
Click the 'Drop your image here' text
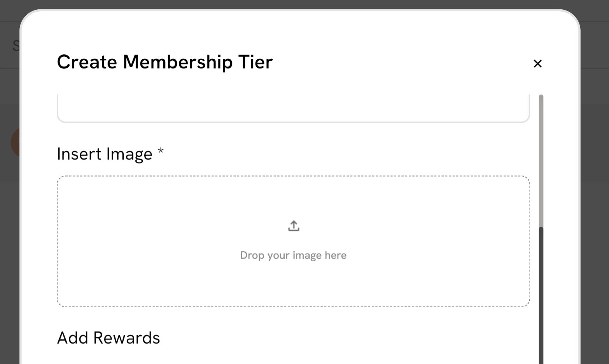(x=293, y=255)
